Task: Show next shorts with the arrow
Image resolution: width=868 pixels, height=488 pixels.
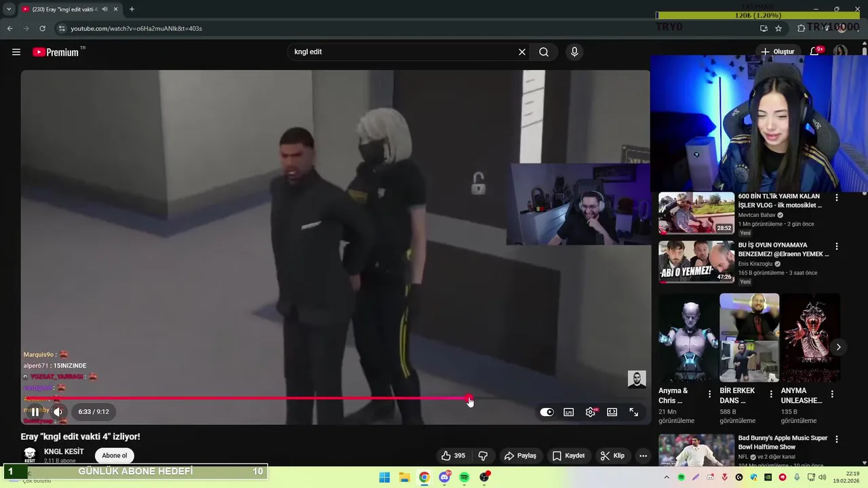Action: tap(838, 347)
